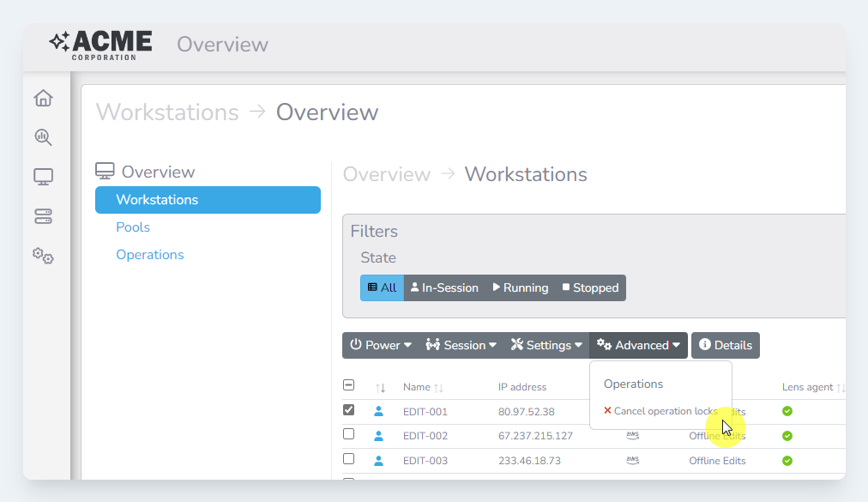This screenshot has height=502, width=868.
Task: Filter workstations by Stopped state
Action: [x=590, y=288]
